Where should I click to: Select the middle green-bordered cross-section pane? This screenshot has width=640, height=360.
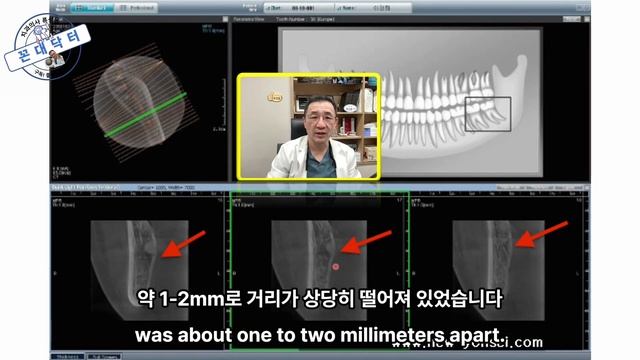point(320,271)
